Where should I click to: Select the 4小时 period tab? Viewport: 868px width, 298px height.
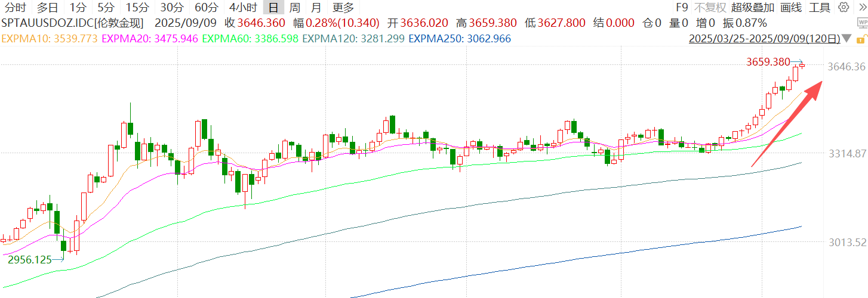coord(243,8)
